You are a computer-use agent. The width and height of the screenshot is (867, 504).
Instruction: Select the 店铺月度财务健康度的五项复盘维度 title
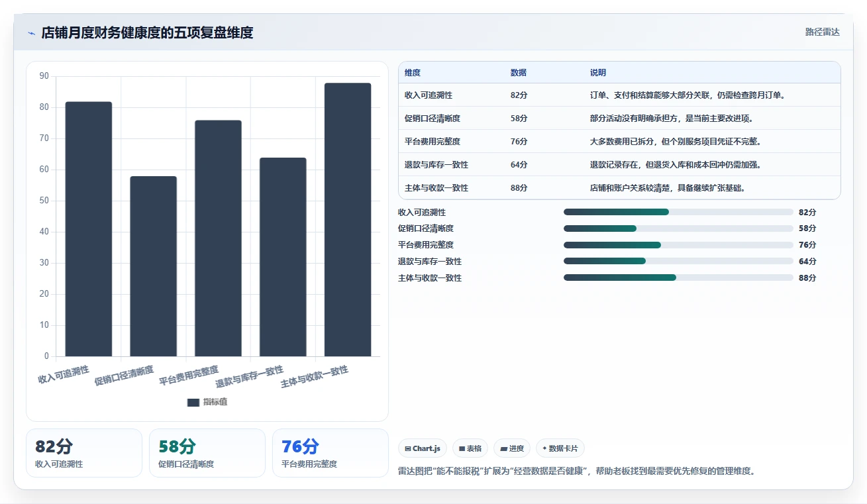(147, 33)
